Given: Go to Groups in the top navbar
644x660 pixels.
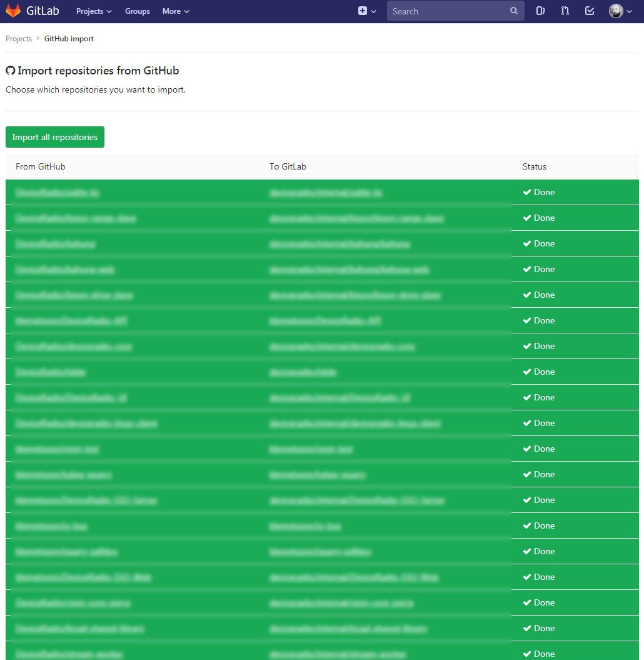Looking at the screenshot, I should click(x=137, y=11).
